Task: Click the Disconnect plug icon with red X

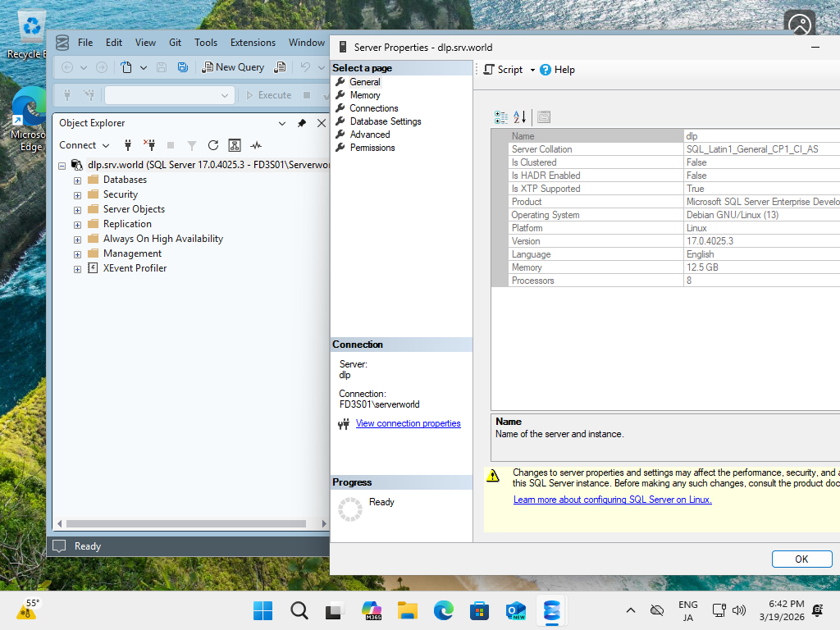Action: pos(149,144)
